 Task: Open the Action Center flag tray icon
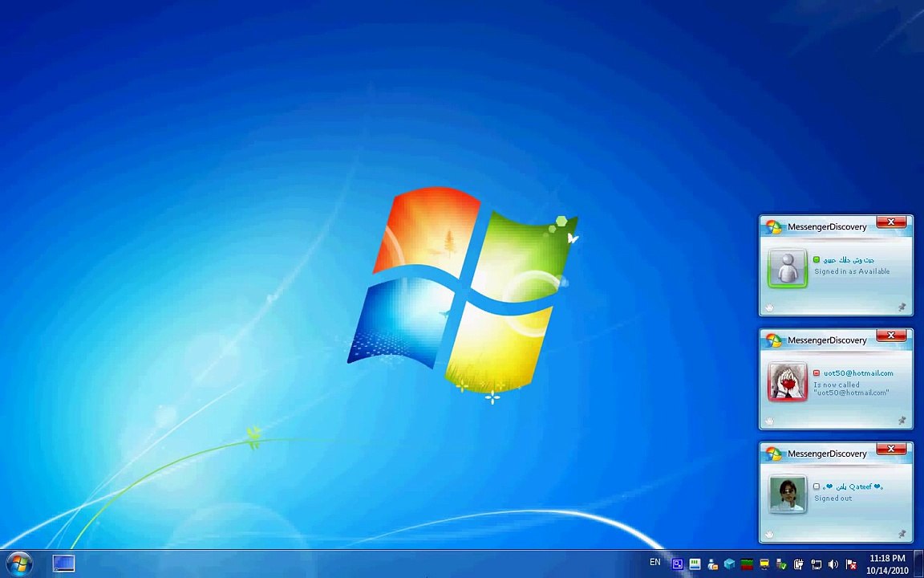[851, 564]
